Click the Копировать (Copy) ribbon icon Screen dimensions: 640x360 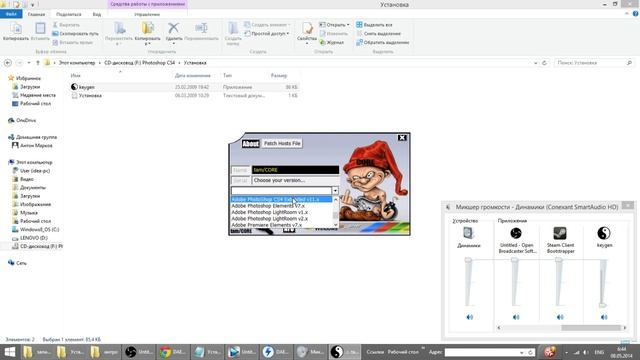pos(16,29)
